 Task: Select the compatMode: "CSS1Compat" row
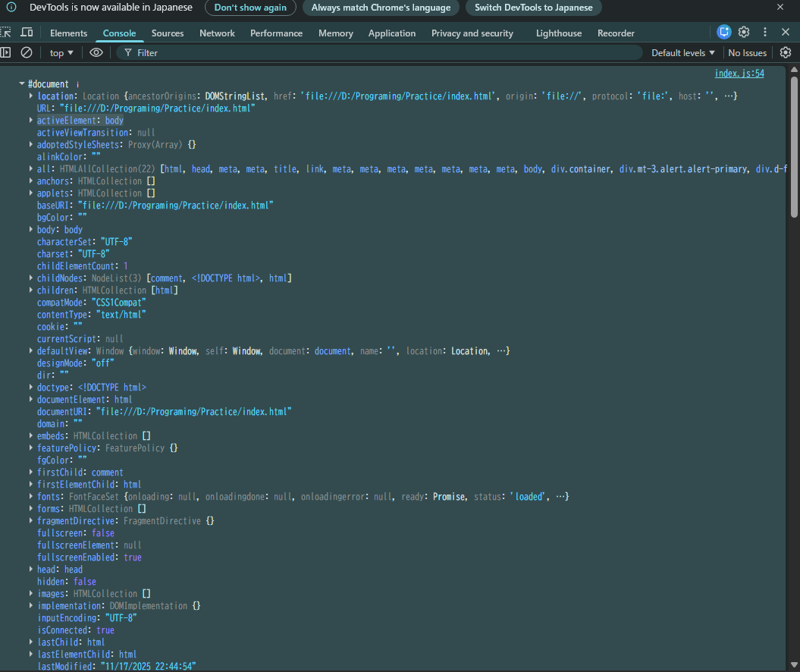91,303
